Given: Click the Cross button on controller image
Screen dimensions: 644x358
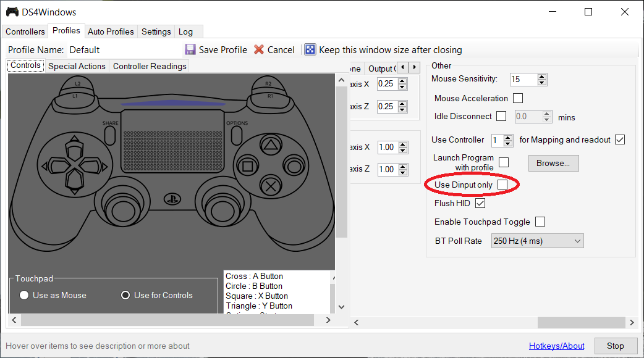Looking at the screenshot, I should [269, 185].
